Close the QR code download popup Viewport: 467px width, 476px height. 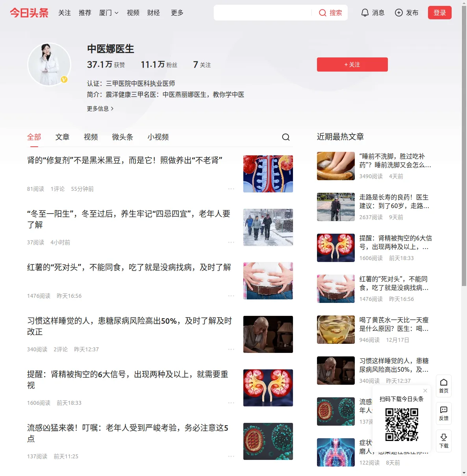tap(425, 391)
